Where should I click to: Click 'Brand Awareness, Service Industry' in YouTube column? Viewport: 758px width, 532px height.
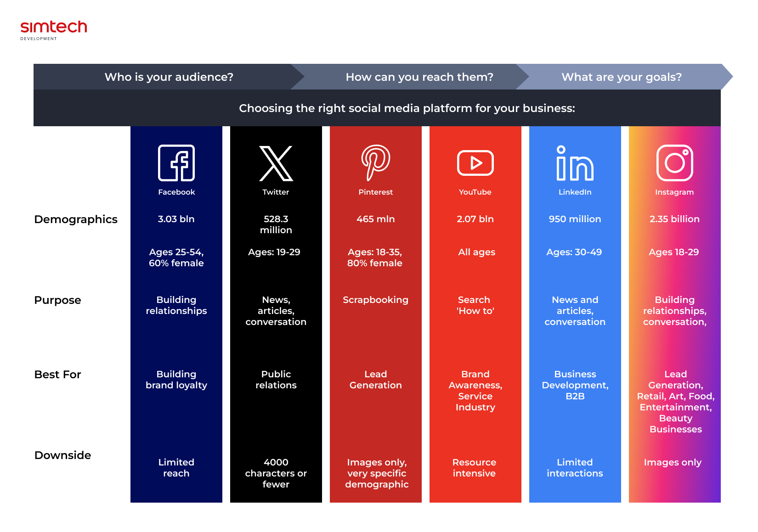(x=475, y=391)
